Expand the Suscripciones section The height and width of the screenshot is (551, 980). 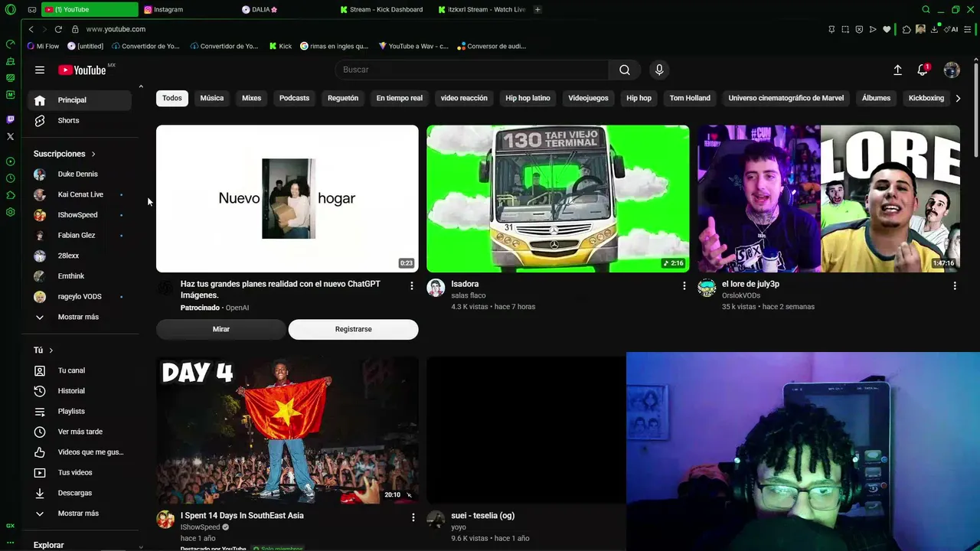(64, 154)
